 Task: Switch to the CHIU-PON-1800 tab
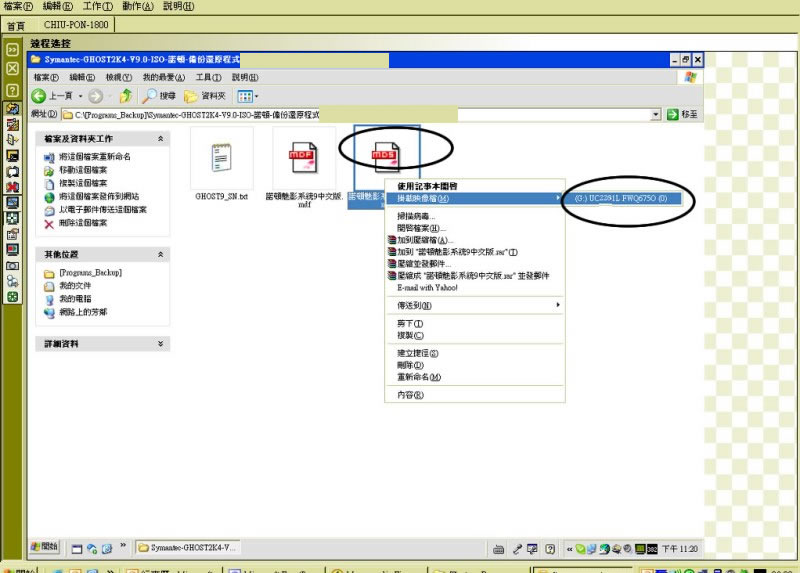click(x=76, y=24)
